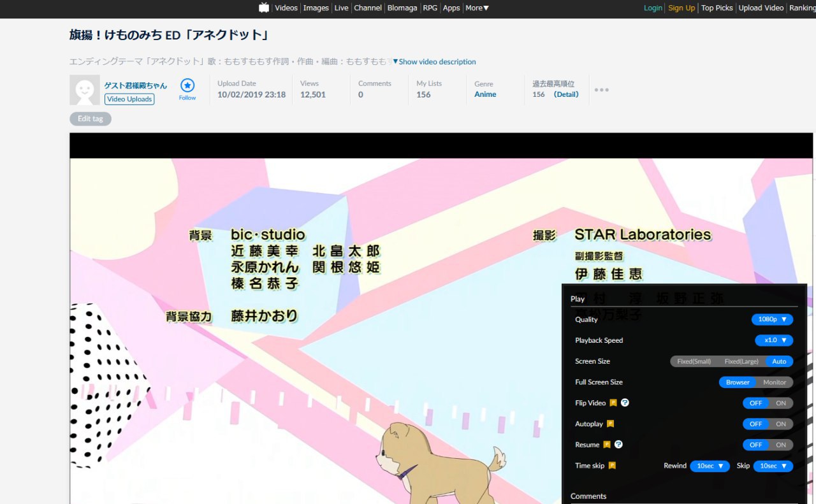The image size is (816, 504).
Task: Choose Monitor for Full Screen Size
Action: [x=775, y=382]
